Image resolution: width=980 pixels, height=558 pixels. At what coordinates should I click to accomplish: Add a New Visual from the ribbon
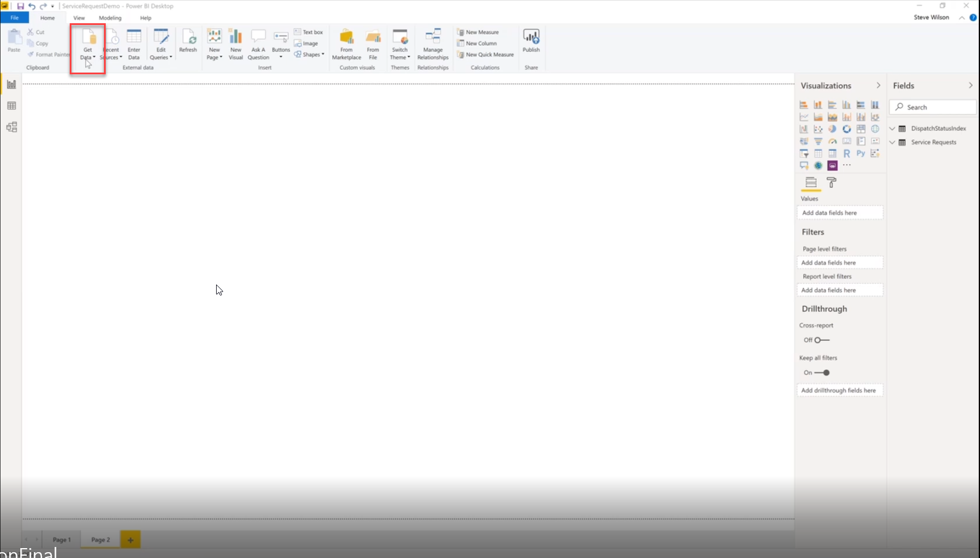(x=236, y=45)
